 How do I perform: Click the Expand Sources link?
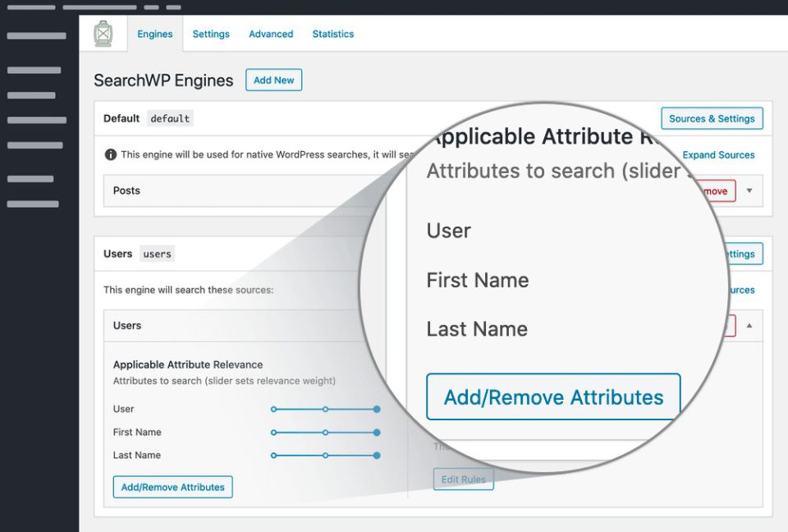pyautogui.click(x=718, y=154)
